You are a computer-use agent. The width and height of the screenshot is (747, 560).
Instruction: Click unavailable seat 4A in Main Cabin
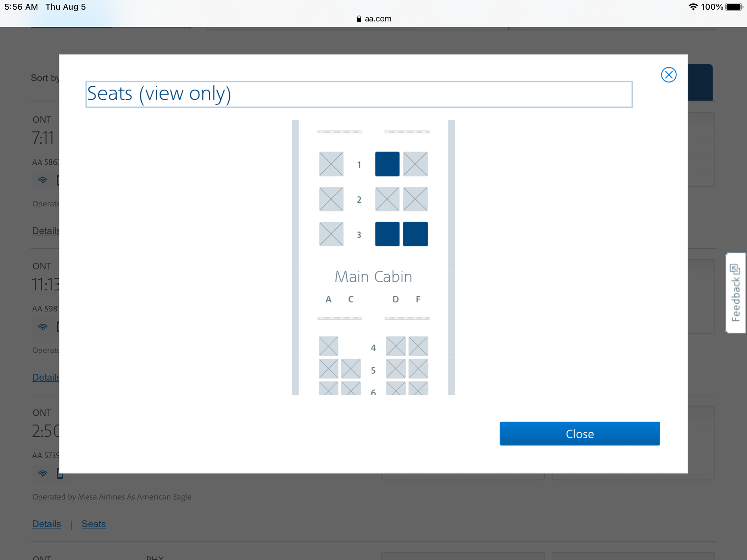click(328, 346)
